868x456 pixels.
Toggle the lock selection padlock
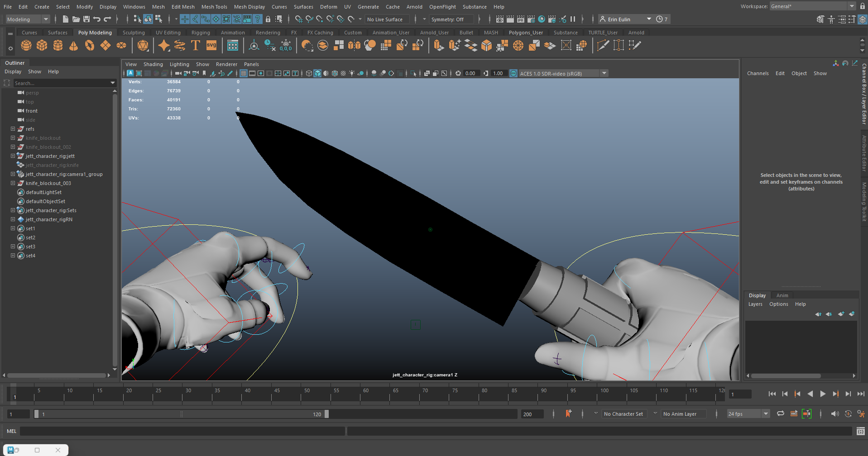268,19
